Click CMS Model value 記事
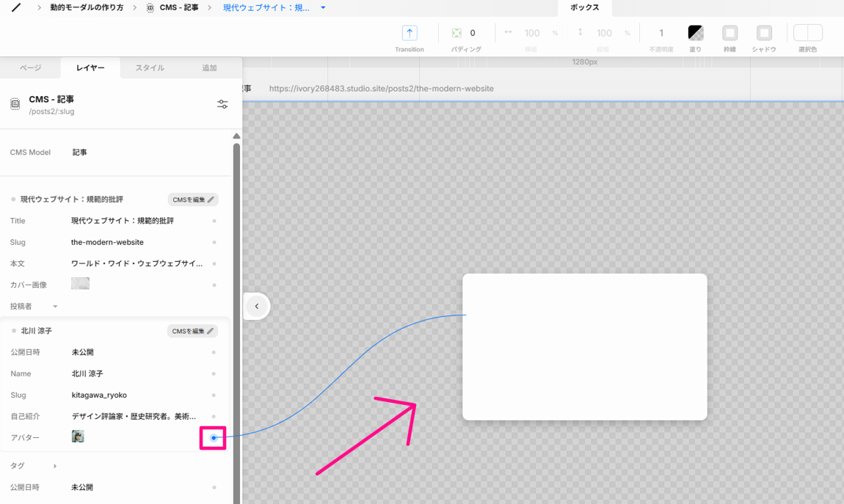The width and height of the screenshot is (844, 504). [80, 152]
